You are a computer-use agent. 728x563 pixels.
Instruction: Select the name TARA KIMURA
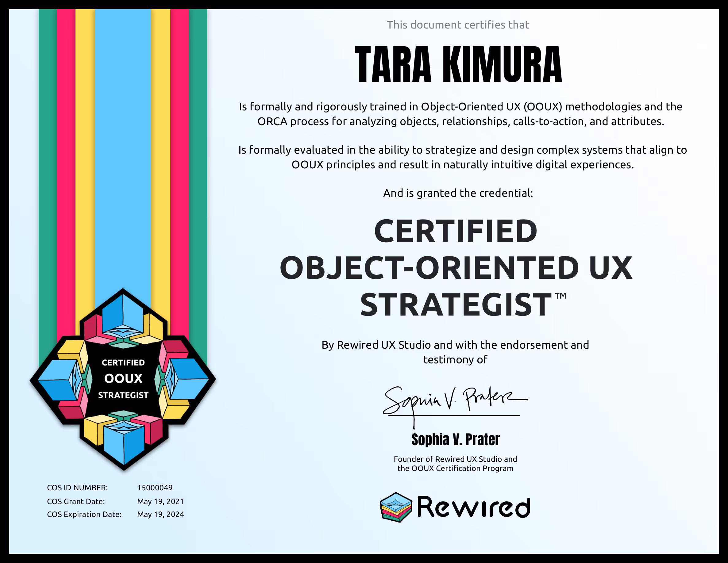point(458,64)
